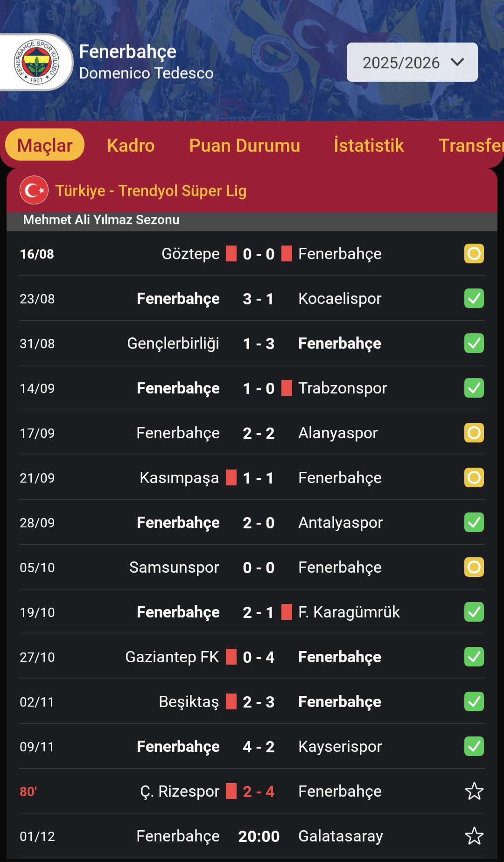Select the İstatistik tab

(369, 146)
